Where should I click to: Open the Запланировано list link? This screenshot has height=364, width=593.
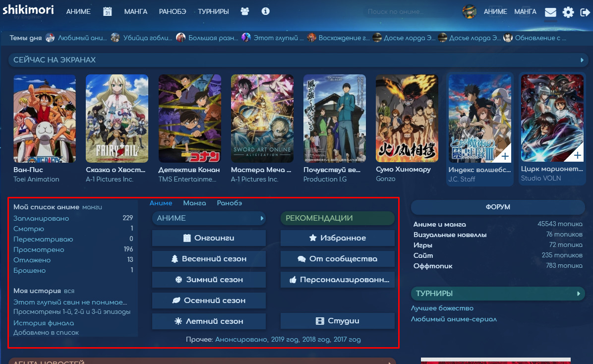(x=41, y=218)
